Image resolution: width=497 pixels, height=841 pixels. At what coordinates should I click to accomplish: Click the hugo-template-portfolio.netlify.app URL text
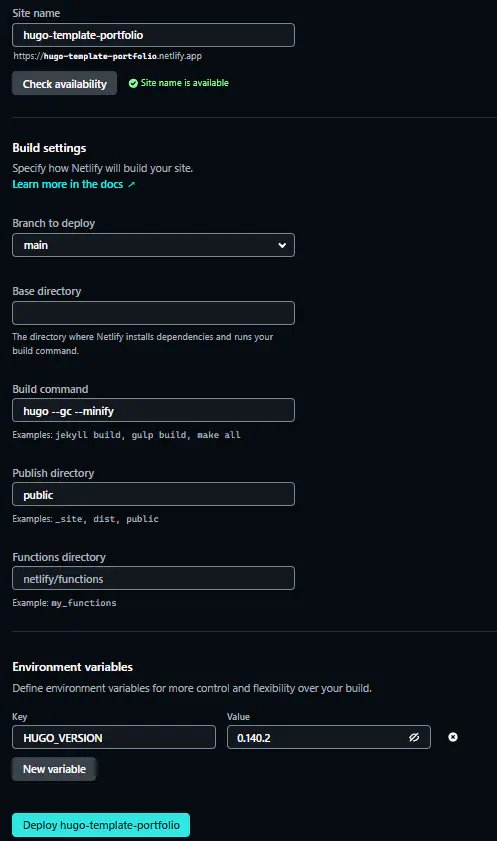point(108,56)
